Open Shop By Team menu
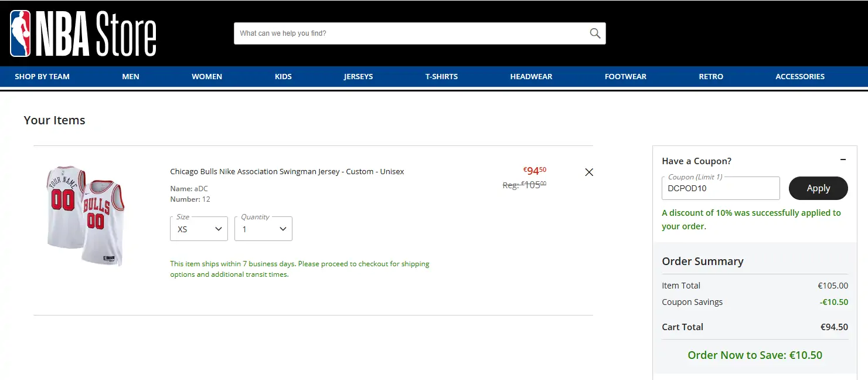 (x=42, y=76)
